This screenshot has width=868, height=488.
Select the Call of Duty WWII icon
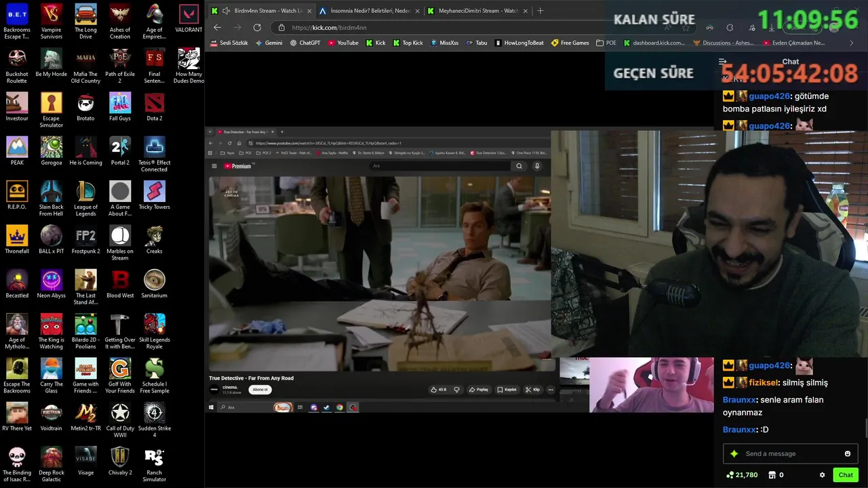120,420
